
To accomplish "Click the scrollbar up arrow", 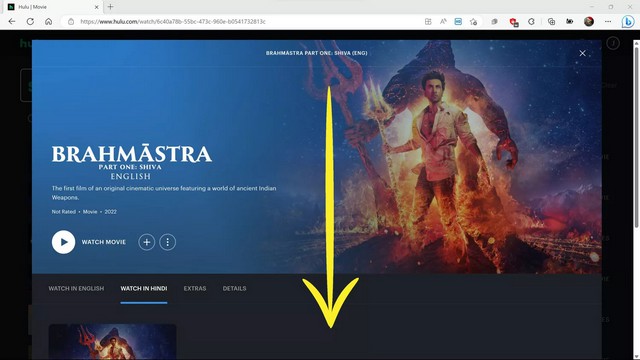I will point(636,42).
